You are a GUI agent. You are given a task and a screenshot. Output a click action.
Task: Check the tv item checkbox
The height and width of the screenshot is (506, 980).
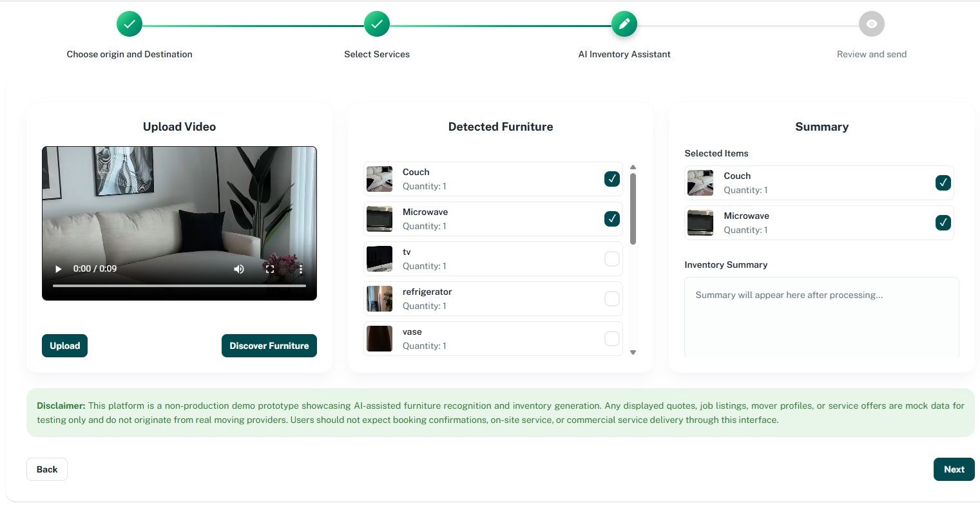point(612,259)
